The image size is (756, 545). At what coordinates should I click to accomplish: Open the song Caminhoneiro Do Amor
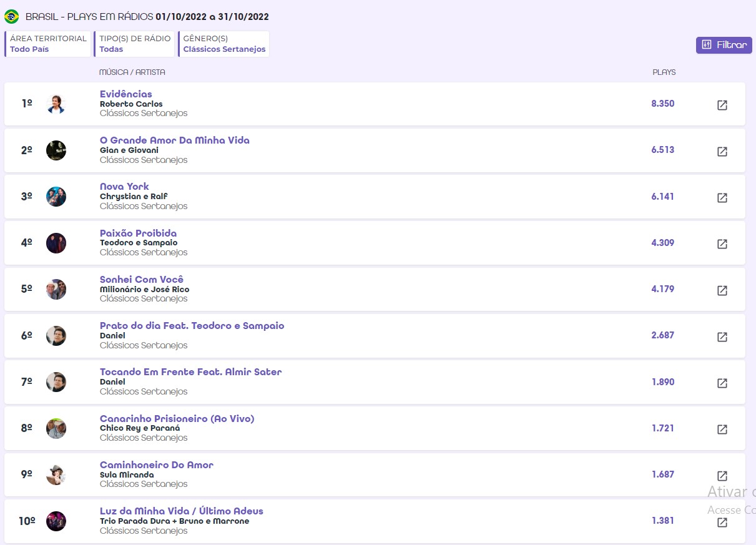[x=157, y=465]
